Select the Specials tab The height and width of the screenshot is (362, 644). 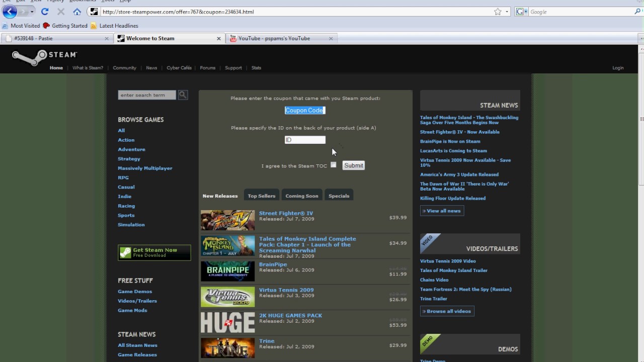[x=339, y=196]
